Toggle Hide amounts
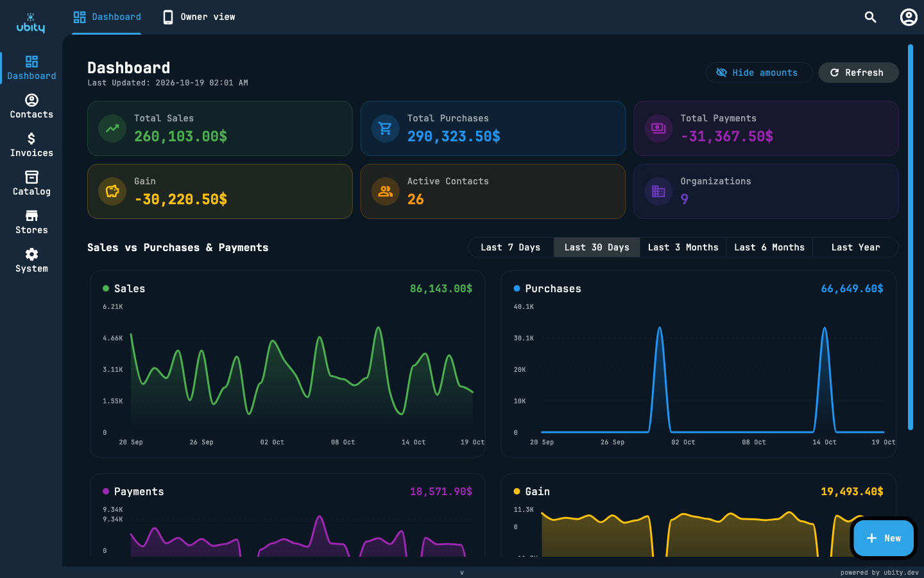Viewport: 924px width, 578px height. [759, 73]
